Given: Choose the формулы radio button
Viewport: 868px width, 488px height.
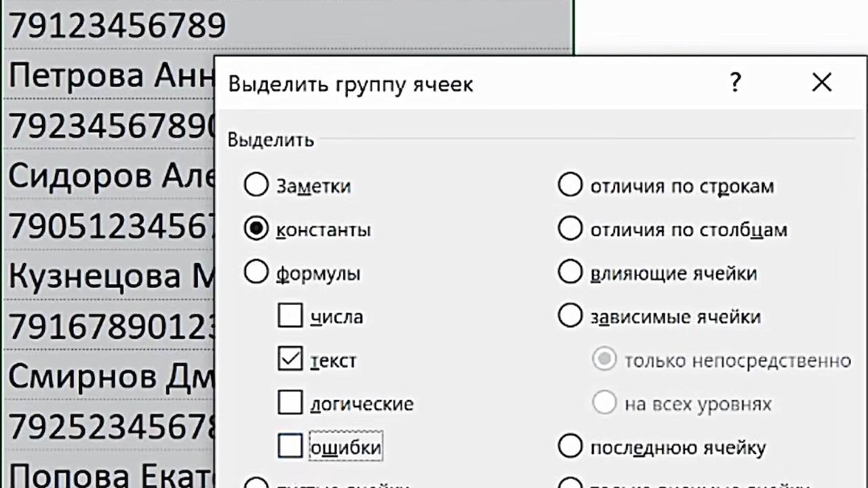Looking at the screenshot, I should coord(256,272).
